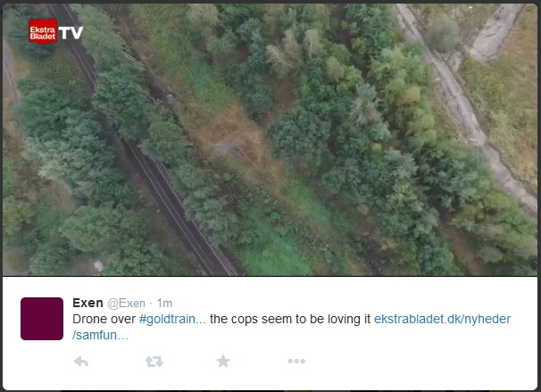
Task: Retweet the #goldtrain drone post
Action: tap(154, 362)
